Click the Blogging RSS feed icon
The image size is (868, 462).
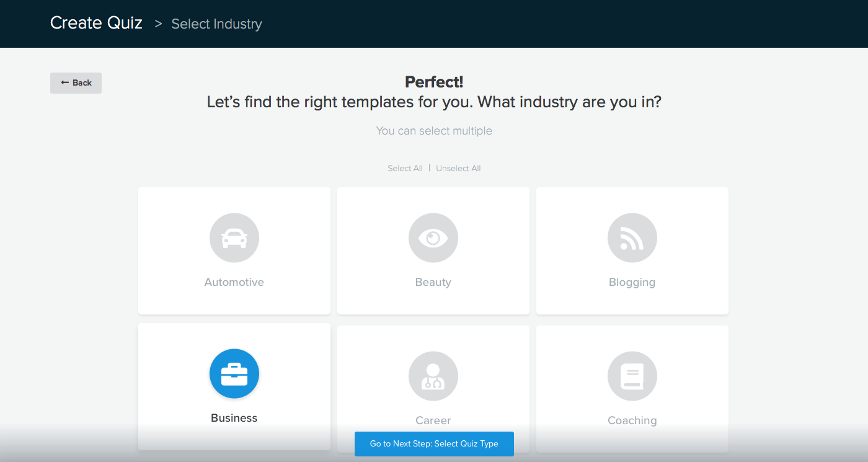click(x=632, y=238)
